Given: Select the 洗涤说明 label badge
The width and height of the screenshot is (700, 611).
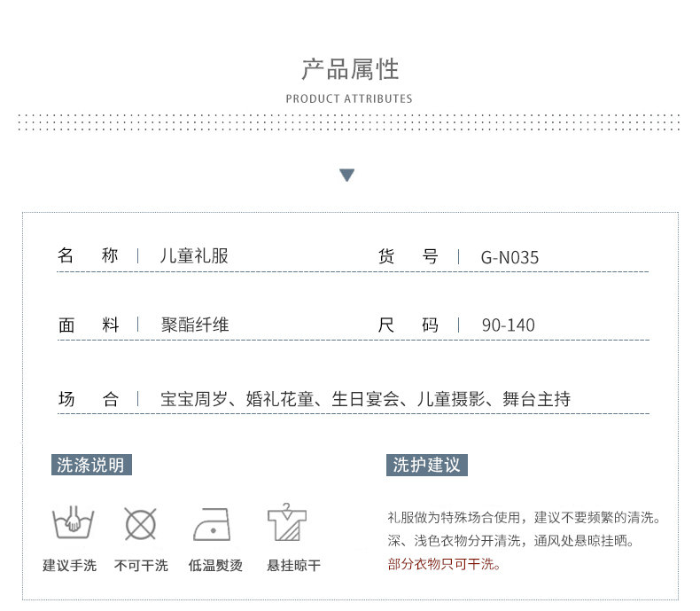Looking at the screenshot, I should pos(91,465).
